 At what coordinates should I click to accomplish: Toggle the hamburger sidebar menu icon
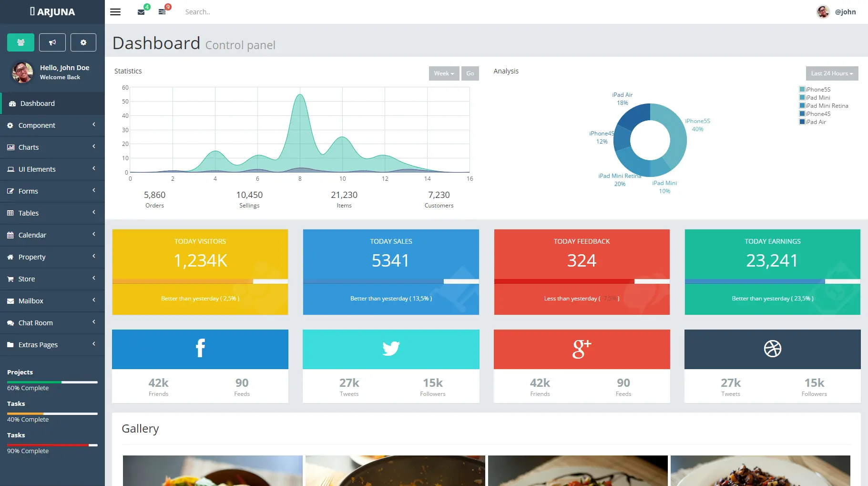115,12
